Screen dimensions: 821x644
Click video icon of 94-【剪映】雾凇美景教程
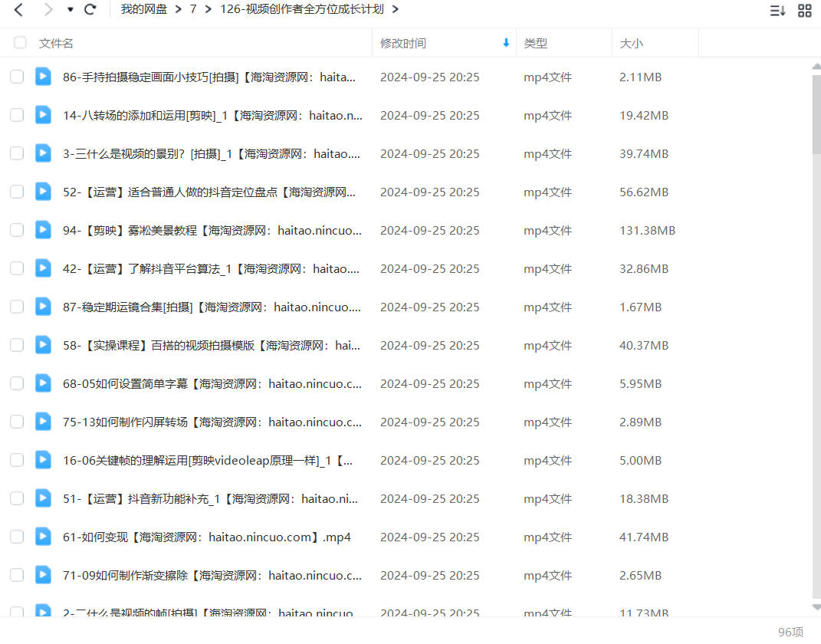pos(43,230)
